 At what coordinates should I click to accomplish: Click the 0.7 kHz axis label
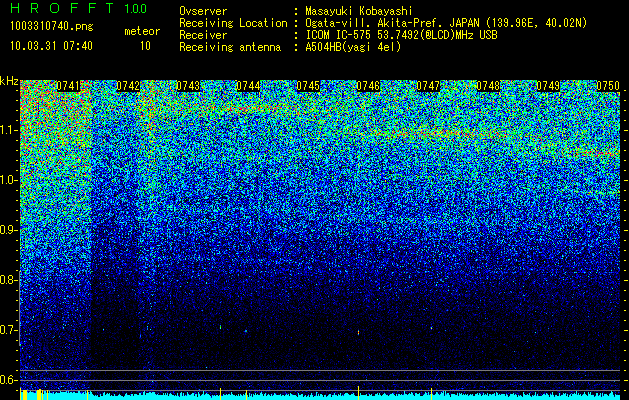click(x=7, y=330)
